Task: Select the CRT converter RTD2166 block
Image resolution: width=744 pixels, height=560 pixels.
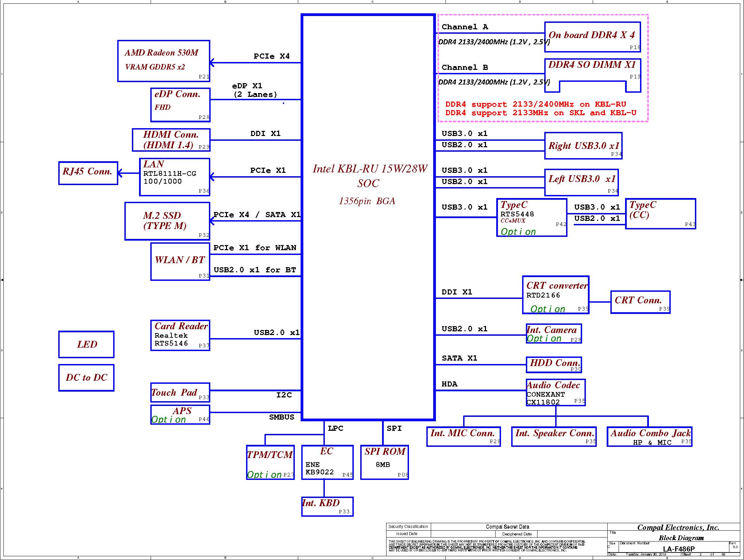Action: tap(556, 295)
